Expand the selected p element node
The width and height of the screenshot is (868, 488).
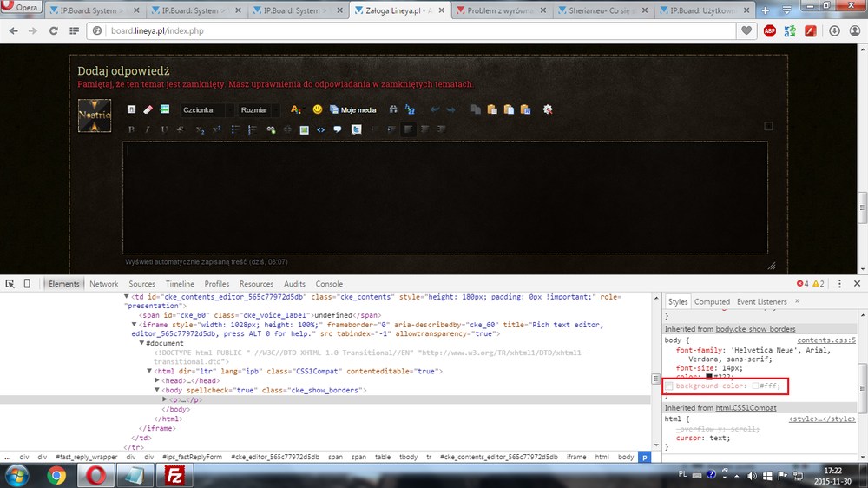(166, 399)
